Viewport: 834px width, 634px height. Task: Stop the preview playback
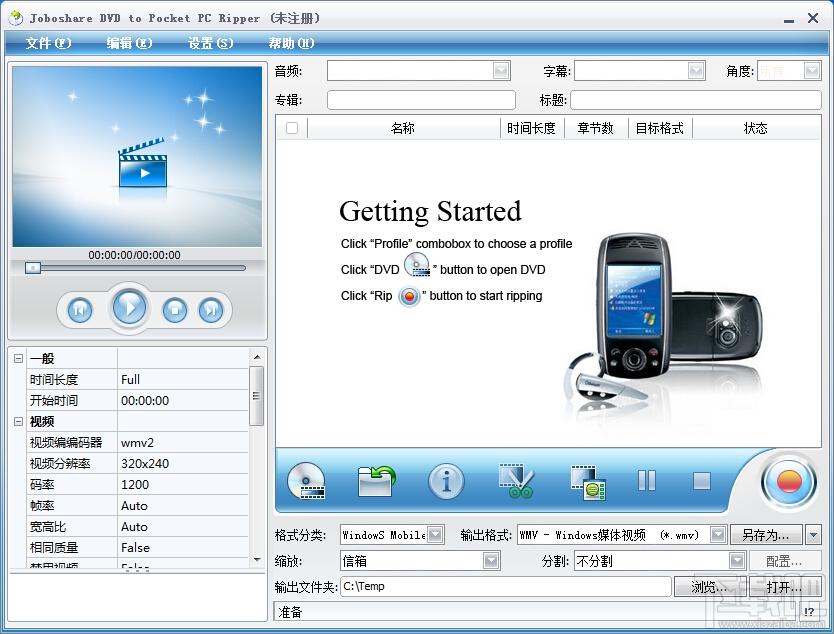175,310
